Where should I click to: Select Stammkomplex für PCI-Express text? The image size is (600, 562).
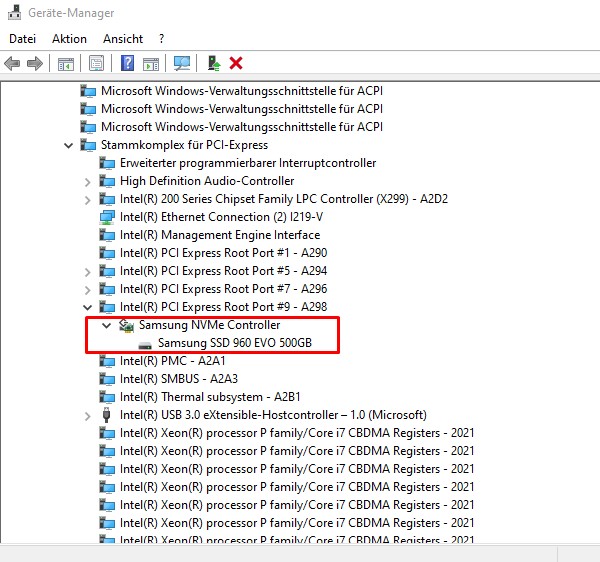coord(184,145)
